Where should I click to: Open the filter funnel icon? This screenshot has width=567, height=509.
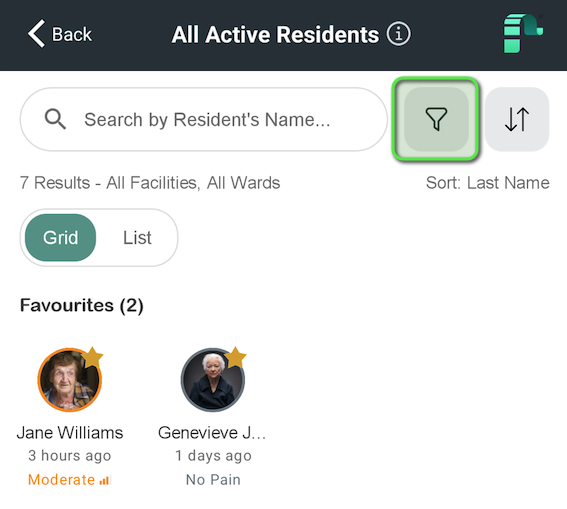(x=436, y=119)
